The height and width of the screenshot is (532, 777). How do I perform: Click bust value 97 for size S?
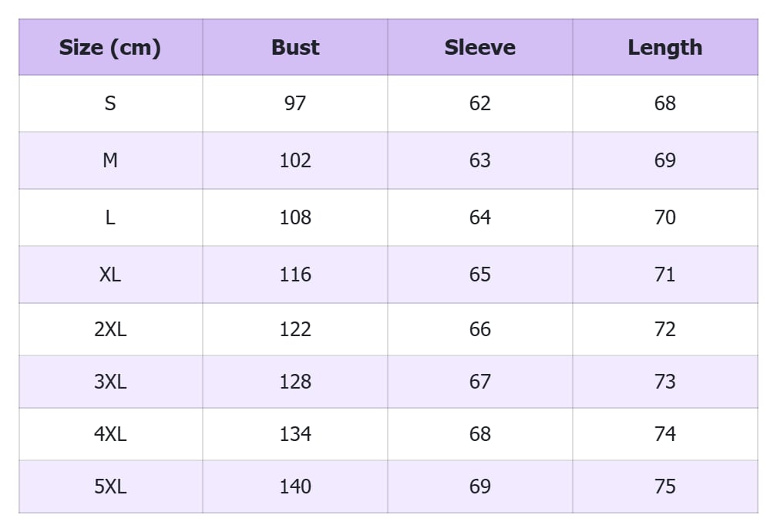pyautogui.click(x=295, y=103)
